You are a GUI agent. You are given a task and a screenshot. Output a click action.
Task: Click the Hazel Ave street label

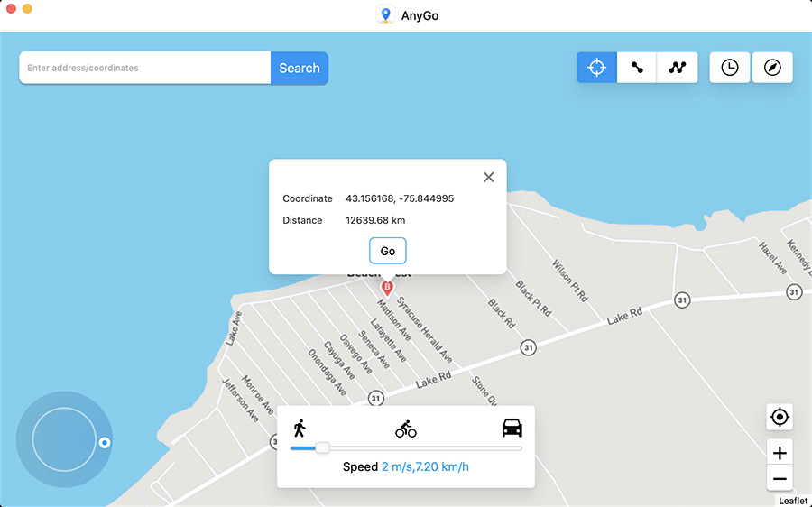(773, 258)
